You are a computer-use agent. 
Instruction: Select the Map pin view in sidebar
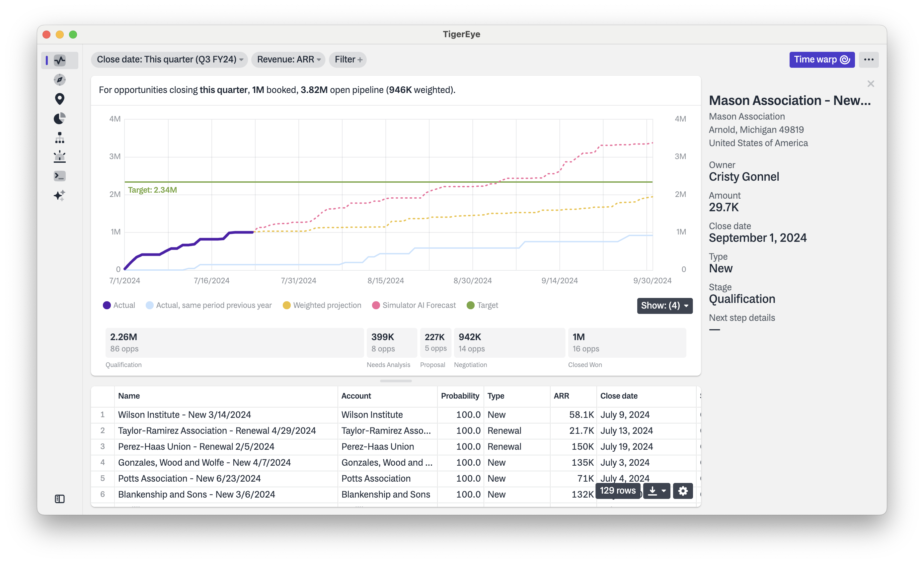click(x=60, y=99)
